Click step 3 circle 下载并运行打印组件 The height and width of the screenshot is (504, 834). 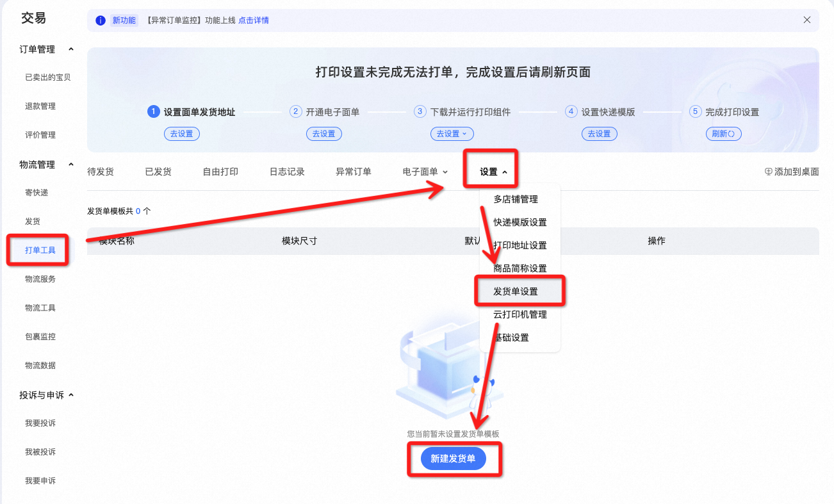420,111
